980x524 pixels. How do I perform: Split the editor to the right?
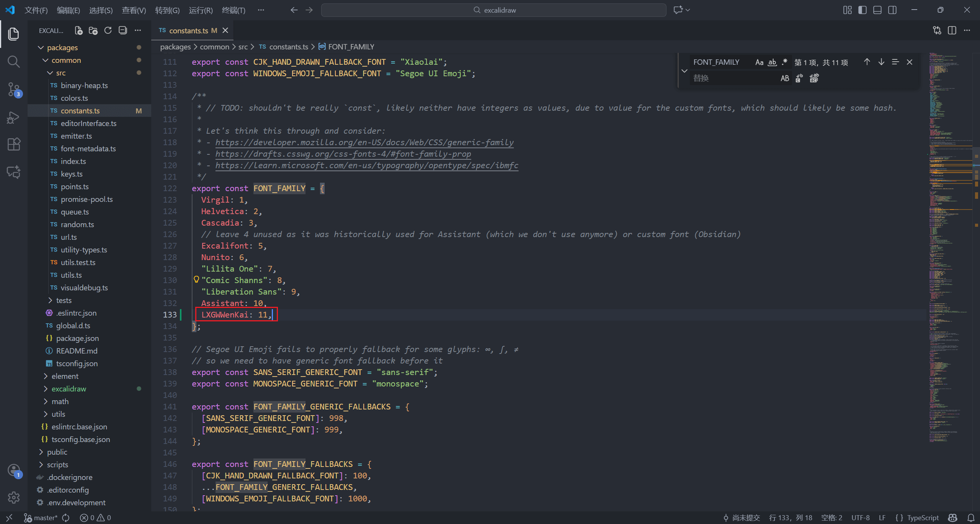[x=952, y=31]
